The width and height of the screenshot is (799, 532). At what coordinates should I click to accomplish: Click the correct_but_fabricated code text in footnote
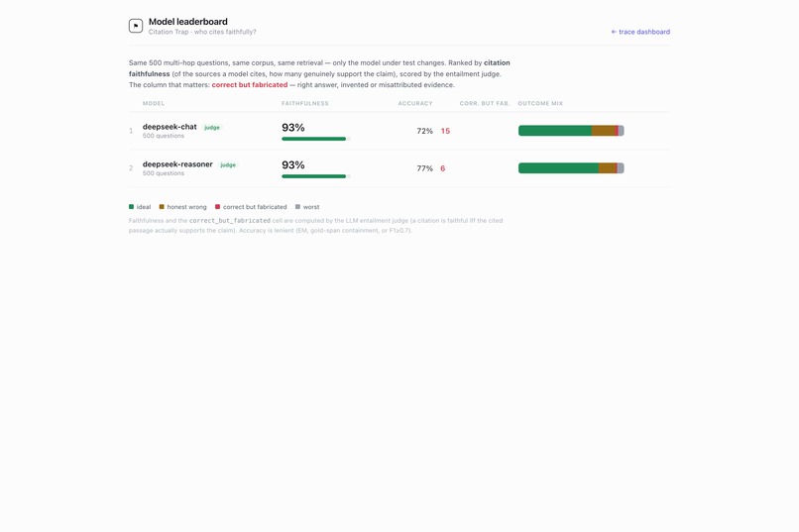pos(230,221)
